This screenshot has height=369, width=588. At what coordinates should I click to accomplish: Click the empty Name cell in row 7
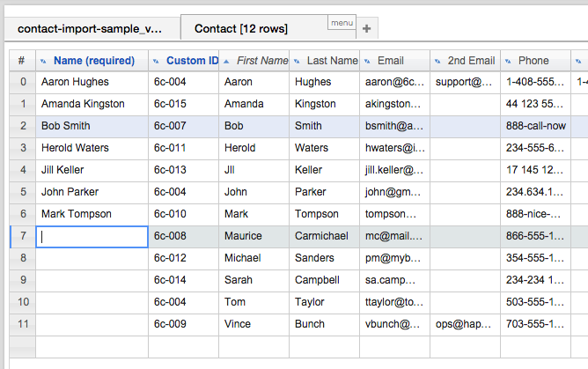(x=92, y=236)
